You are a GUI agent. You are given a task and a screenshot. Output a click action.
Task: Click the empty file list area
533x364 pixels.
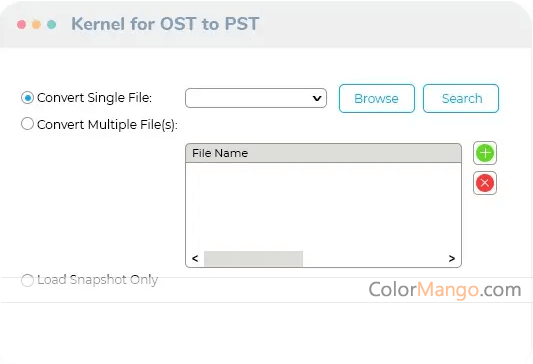coord(323,207)
